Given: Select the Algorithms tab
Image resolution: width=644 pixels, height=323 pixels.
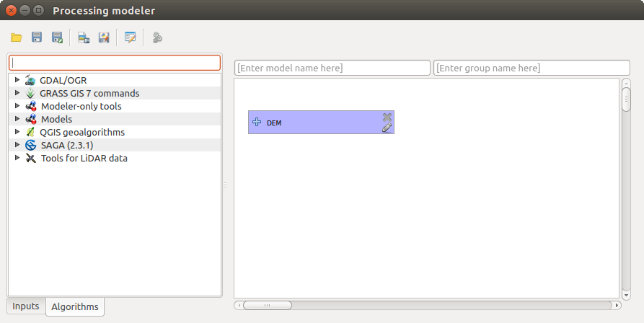Looking at the screenshot, I should [x=75, y=307].
